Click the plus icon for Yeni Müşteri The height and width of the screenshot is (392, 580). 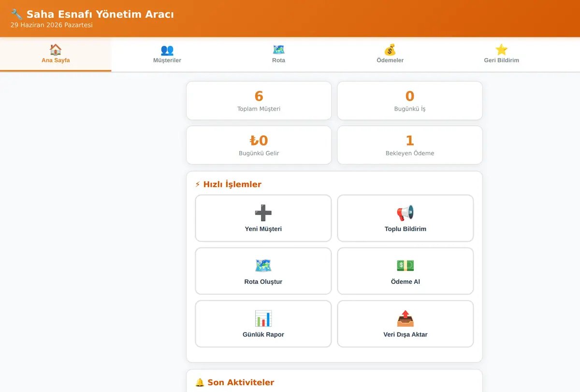[x=263, y=213]
